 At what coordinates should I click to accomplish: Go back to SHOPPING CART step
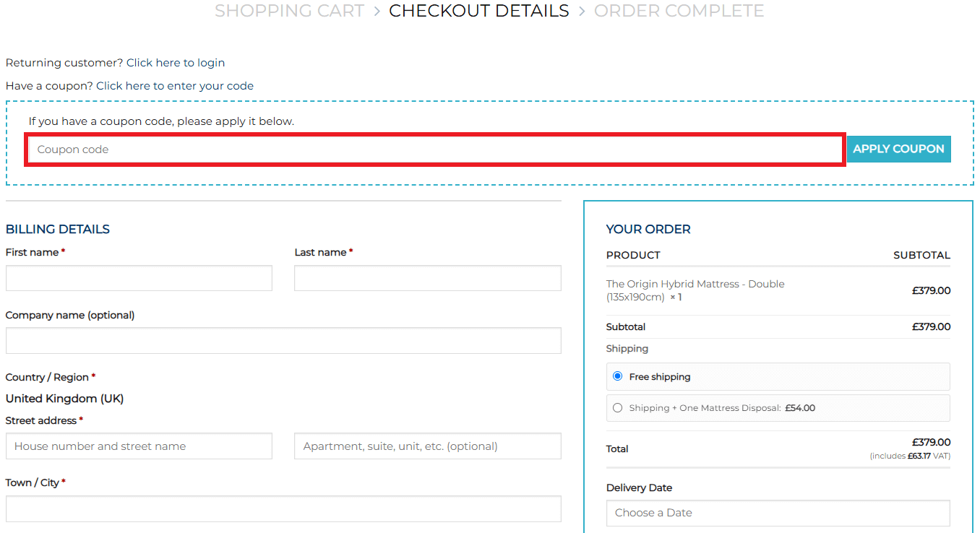coord(289,11)
